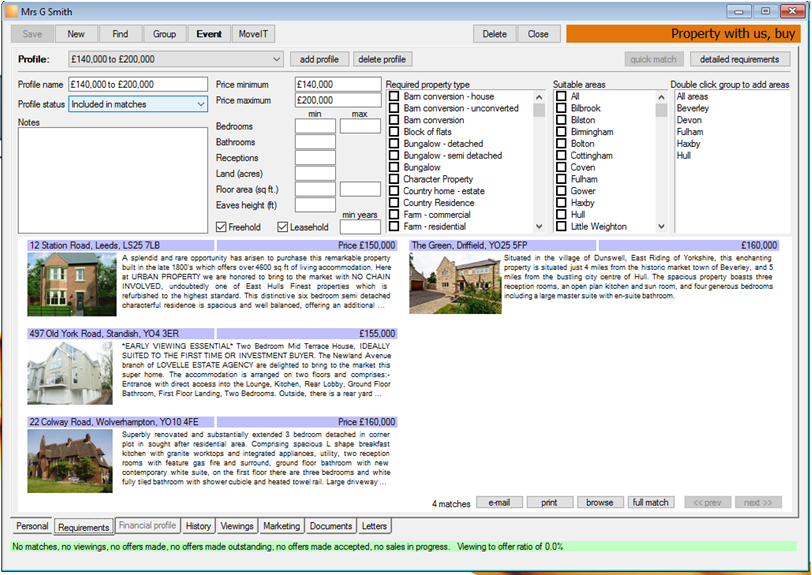The width and height of the screenshot is (812, 575).
Task: Click down arrow of property type list scrollbar
Action: click(x=539, y=226)
